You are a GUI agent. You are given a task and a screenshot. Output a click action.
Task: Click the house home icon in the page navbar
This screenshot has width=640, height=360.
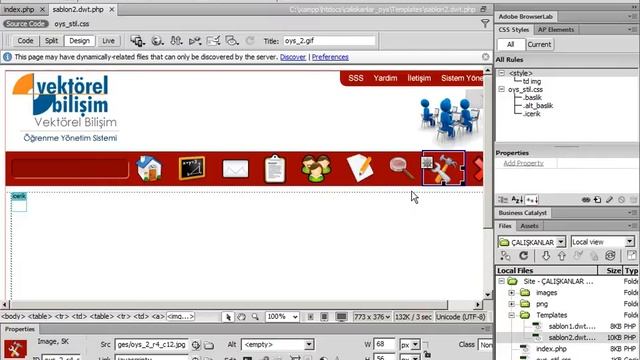149,168
